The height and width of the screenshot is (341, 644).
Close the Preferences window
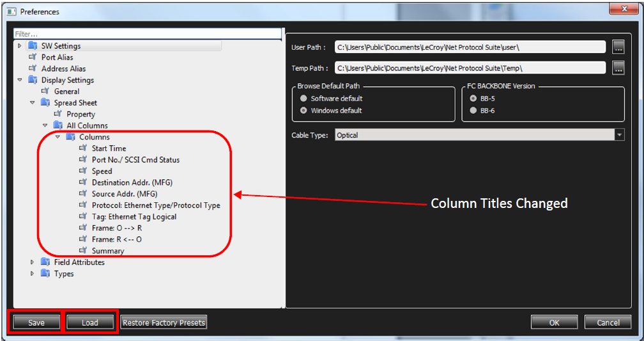coord(624,8)
